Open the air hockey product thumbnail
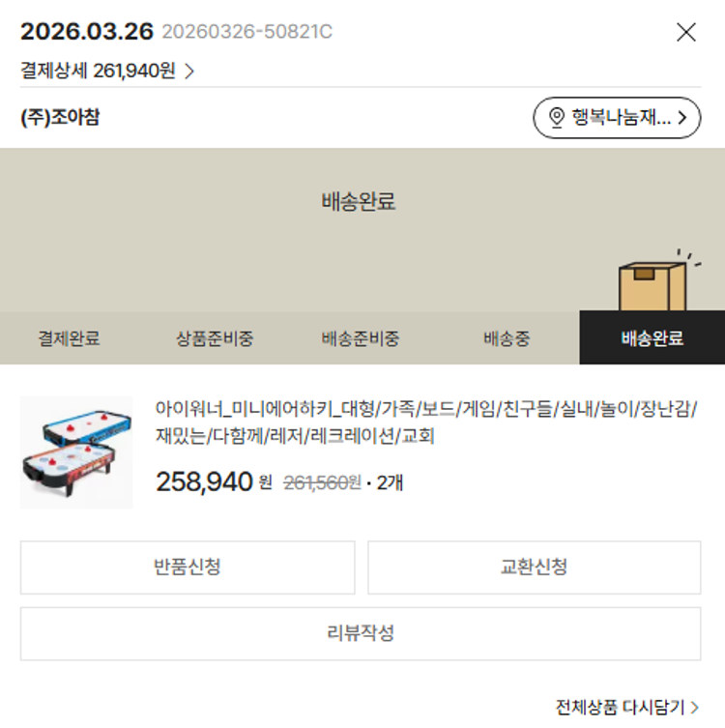 click(76, 452)
